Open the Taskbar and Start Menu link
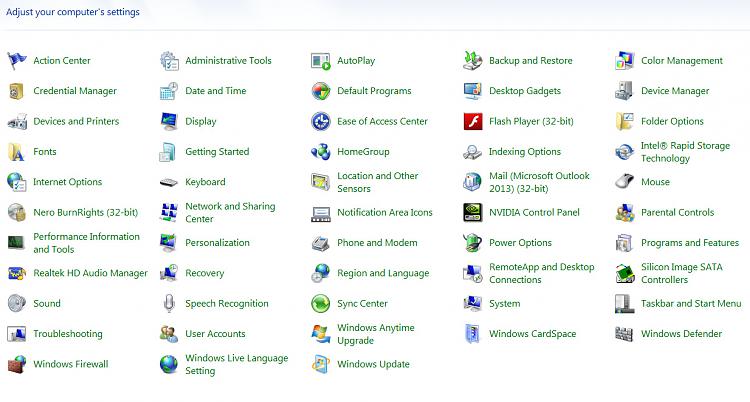The image size is (750, 402). pyautogui.click(x=691, y=303)
